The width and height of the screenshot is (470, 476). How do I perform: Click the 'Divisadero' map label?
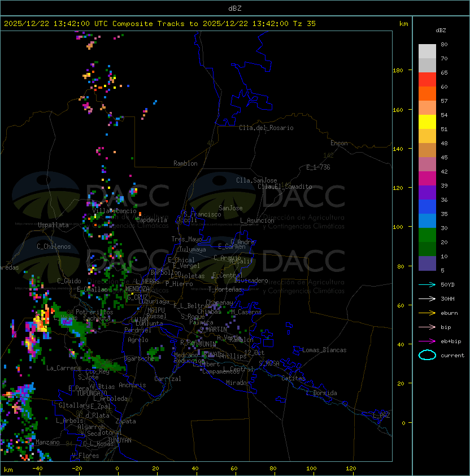click(x=251, y=280)
